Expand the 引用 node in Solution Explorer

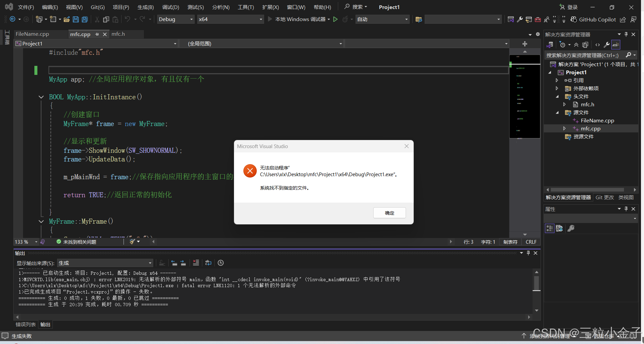tap(557, 81)
